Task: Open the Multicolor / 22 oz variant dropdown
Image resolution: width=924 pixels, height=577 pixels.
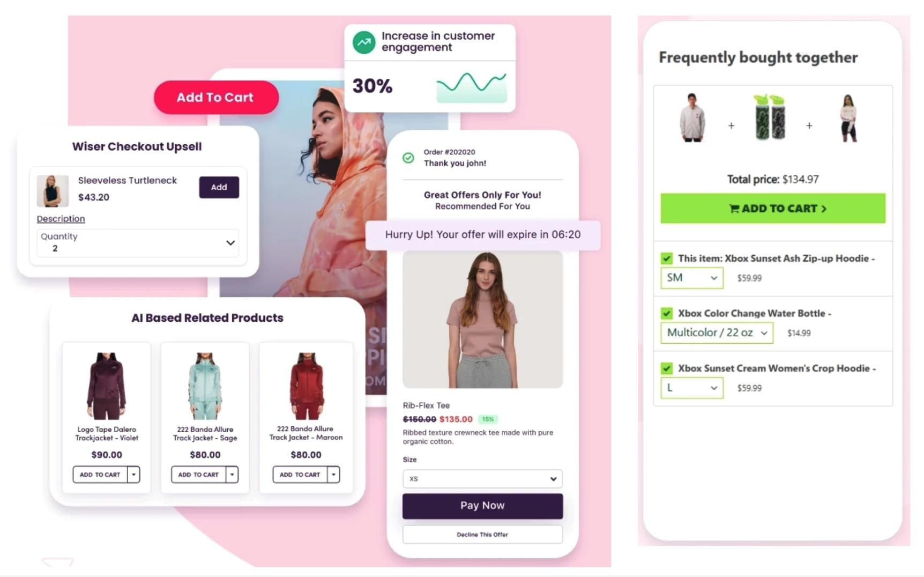Action: 717,333
